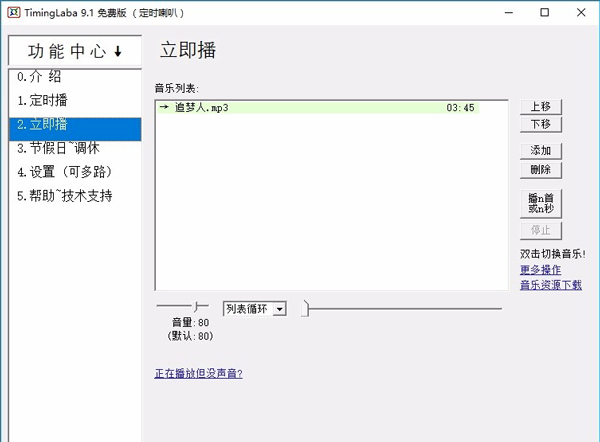
Task: Open the 正在播放但没声音? help link
Action: [198, 373]
